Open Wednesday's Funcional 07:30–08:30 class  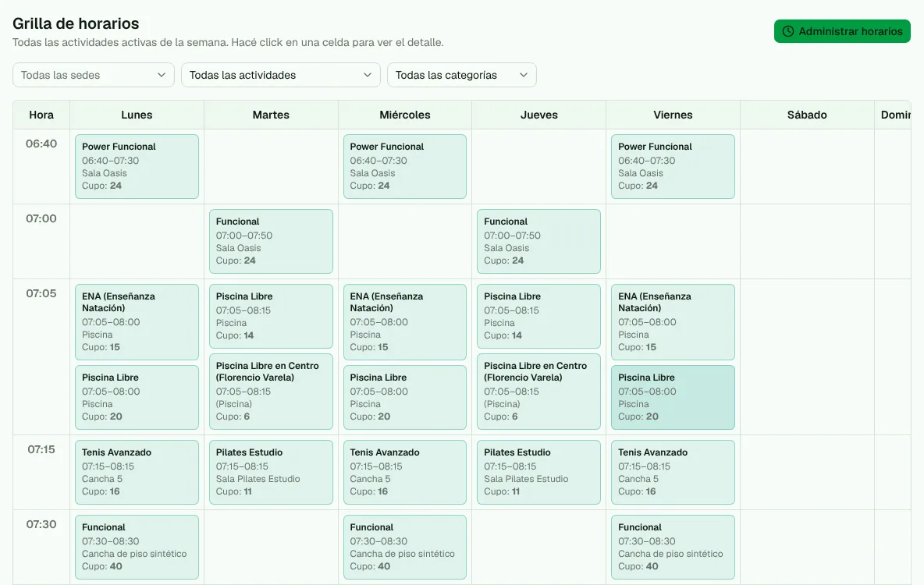(x=405, y=548)
